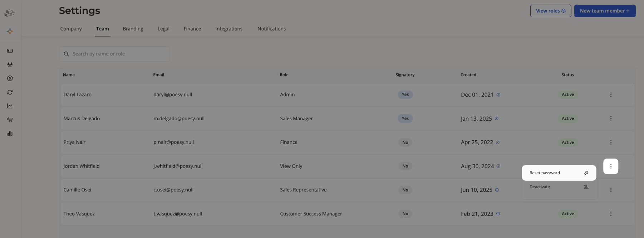Open the shopping cart icon in sidebar

coord(10,120)
